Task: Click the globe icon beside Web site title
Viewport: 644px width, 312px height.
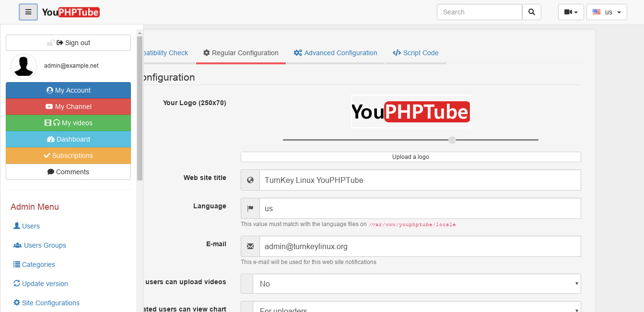Action: pos(250,180)
